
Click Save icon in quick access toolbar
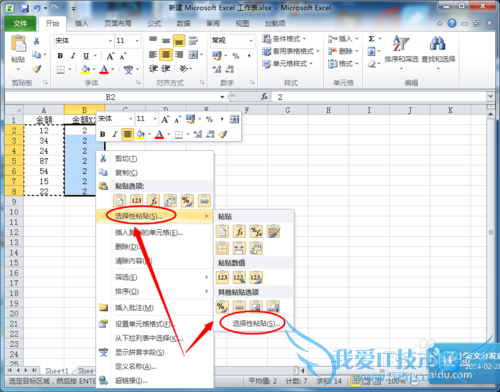click(x=25, y=8)
